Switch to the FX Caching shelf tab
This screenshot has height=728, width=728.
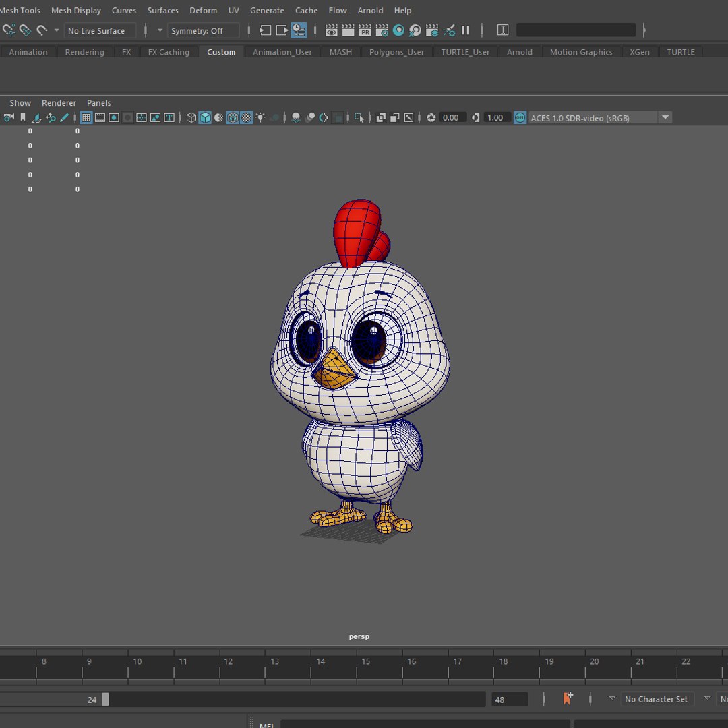pos(169,52)
